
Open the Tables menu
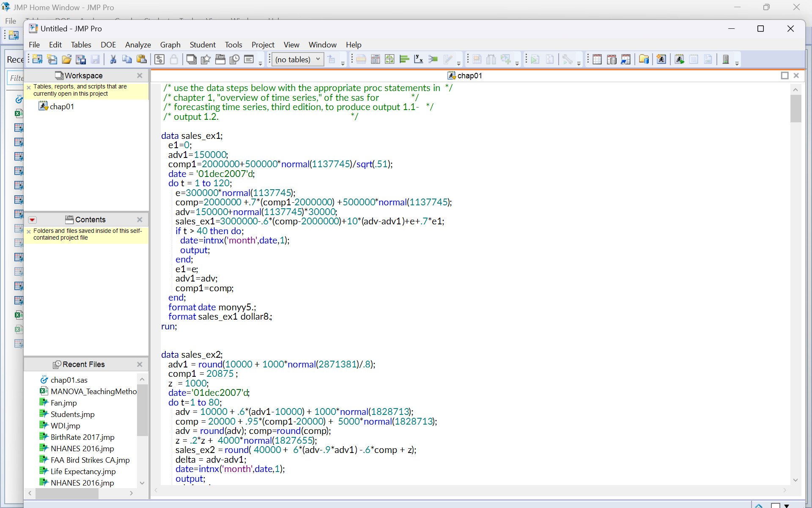(x=81, y=45)
